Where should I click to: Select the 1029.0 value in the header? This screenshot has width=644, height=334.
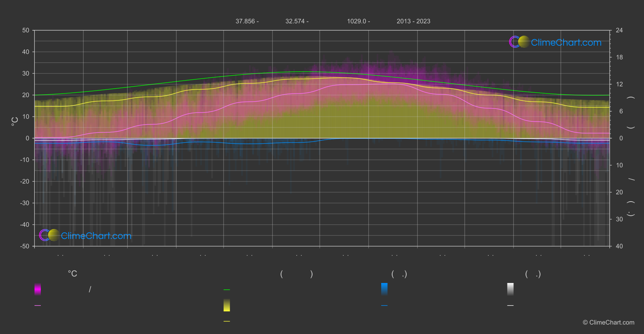(357, 21)
